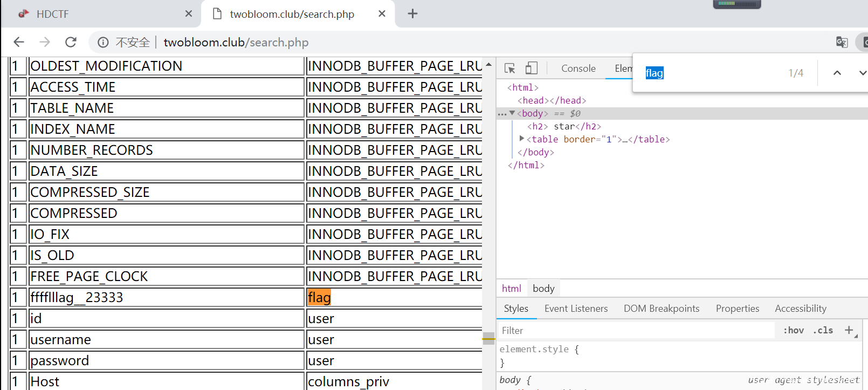Switch to the HDCTF browser tab

pos(52,14)
